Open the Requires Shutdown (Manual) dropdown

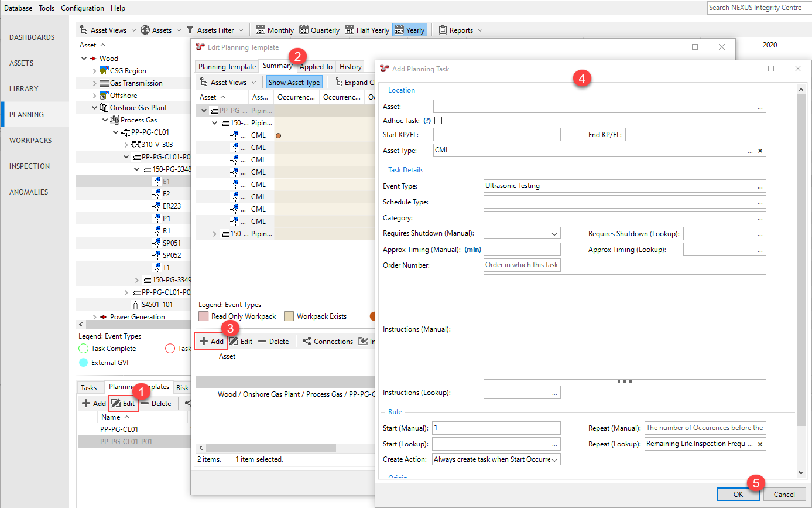(x=522, y=234)
